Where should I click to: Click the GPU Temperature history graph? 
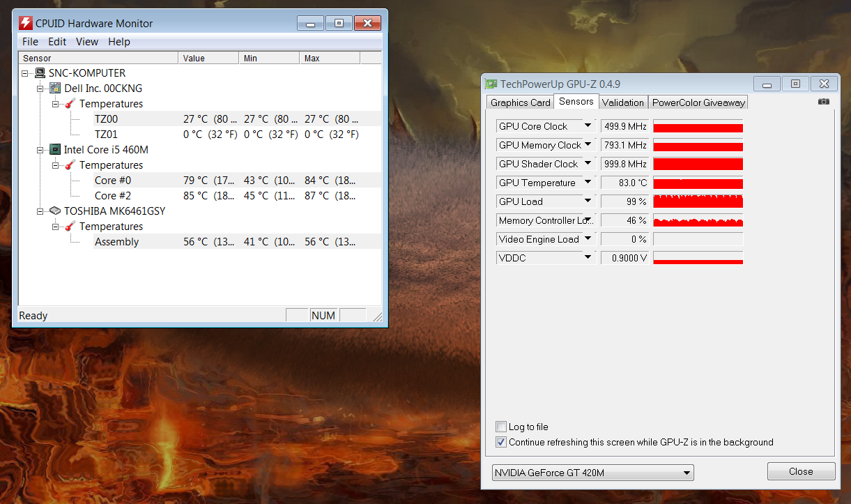pyautogui.click(x=698, y=183)
